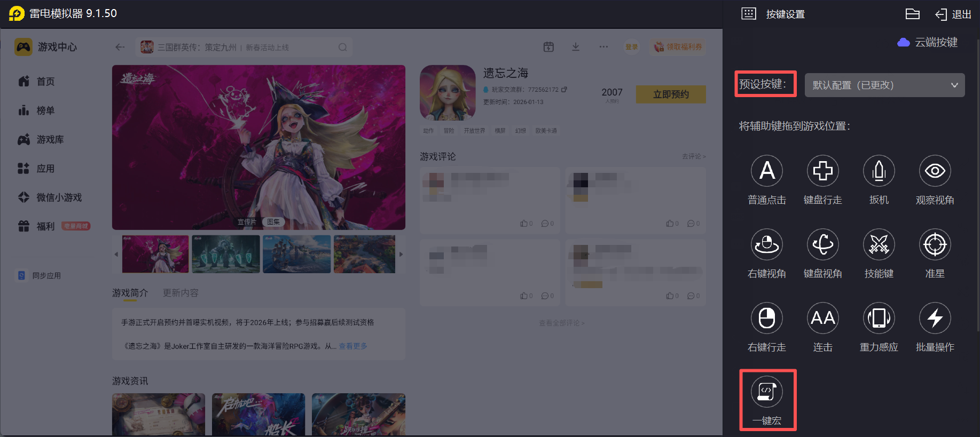Screen dimensions: 980x437
Task: Select the 键盘视角 keyboard view icon
Action: [823, 244]
